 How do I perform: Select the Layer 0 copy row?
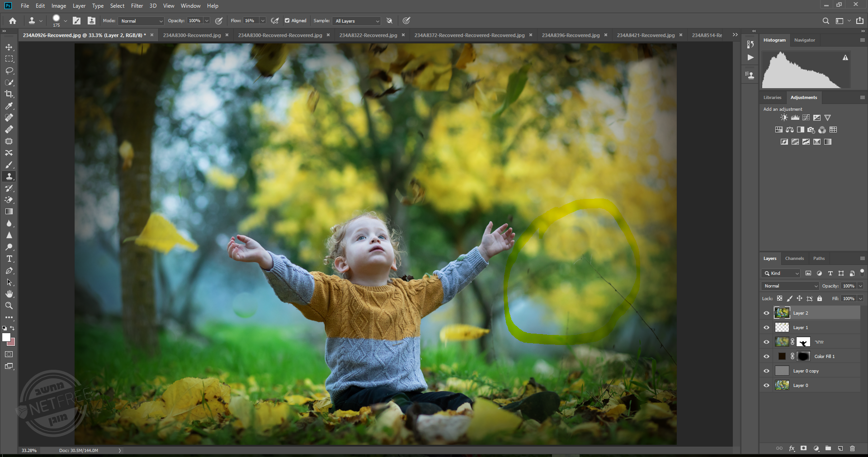tap(810, 371)
